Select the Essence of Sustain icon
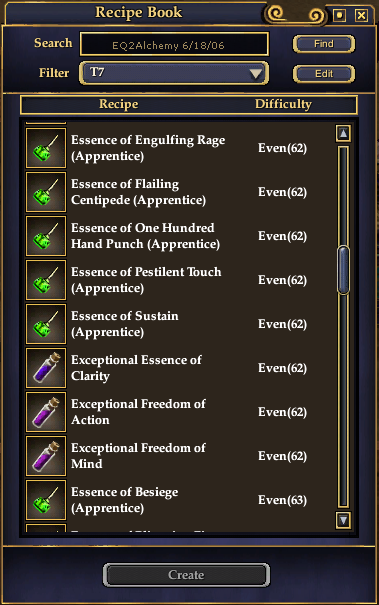 coord(46,324)
